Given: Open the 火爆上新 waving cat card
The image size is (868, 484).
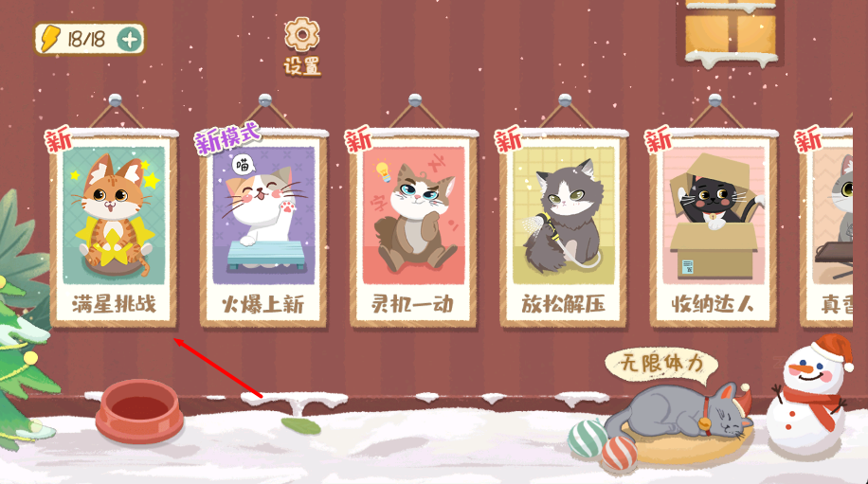Looking at the screenshot, I should tap(264, 228).
